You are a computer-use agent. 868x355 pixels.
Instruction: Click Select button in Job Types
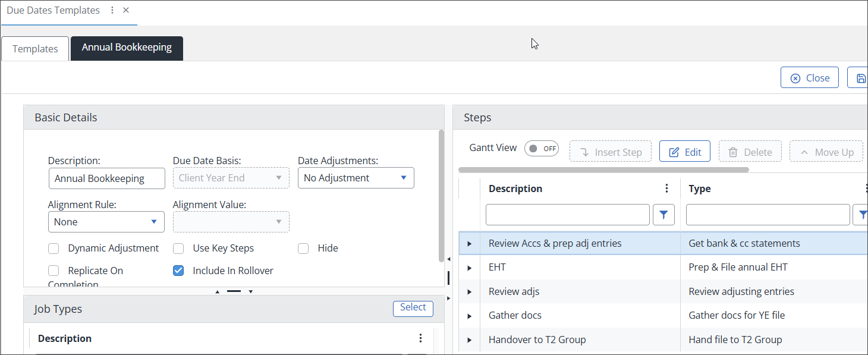(413, 308)
